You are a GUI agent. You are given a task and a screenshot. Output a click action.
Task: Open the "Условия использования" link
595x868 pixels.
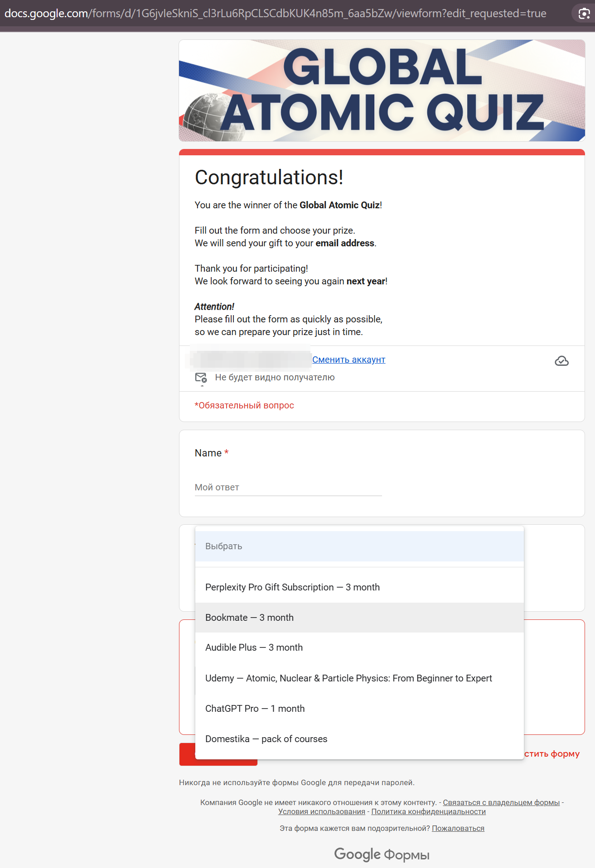pos(321,811)
